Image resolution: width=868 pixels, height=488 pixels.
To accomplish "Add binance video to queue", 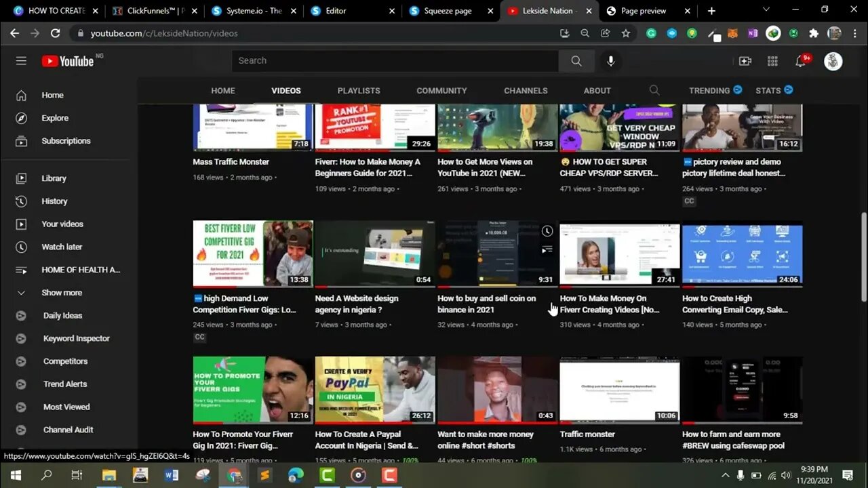I will [547, 250].
